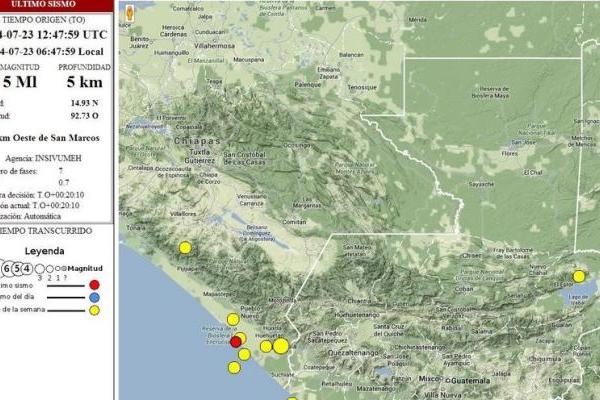This screenshot has width=600, height=400.
Task: Click the yellow marker directly north of the red marker
Action: [x=233, y=320]
